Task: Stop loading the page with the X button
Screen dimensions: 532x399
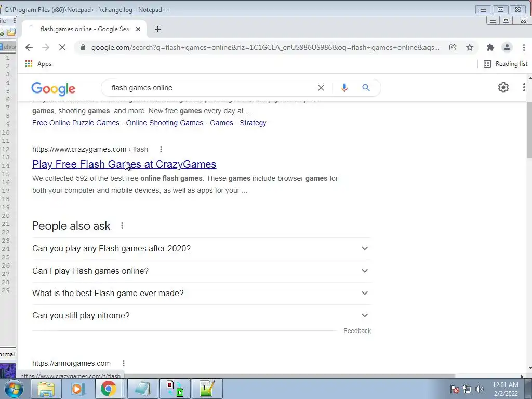Action: [x=62, y=47]
